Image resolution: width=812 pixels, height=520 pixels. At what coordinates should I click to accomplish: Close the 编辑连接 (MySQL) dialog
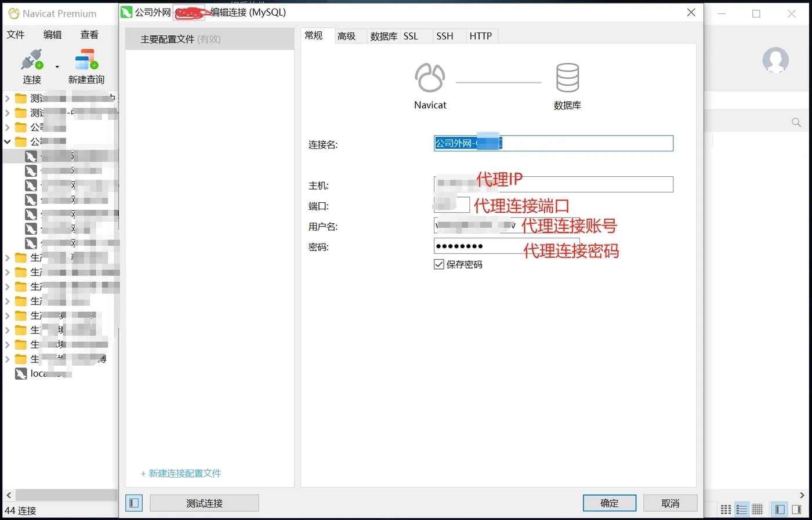pyautogui.click(x=691, y=12)
